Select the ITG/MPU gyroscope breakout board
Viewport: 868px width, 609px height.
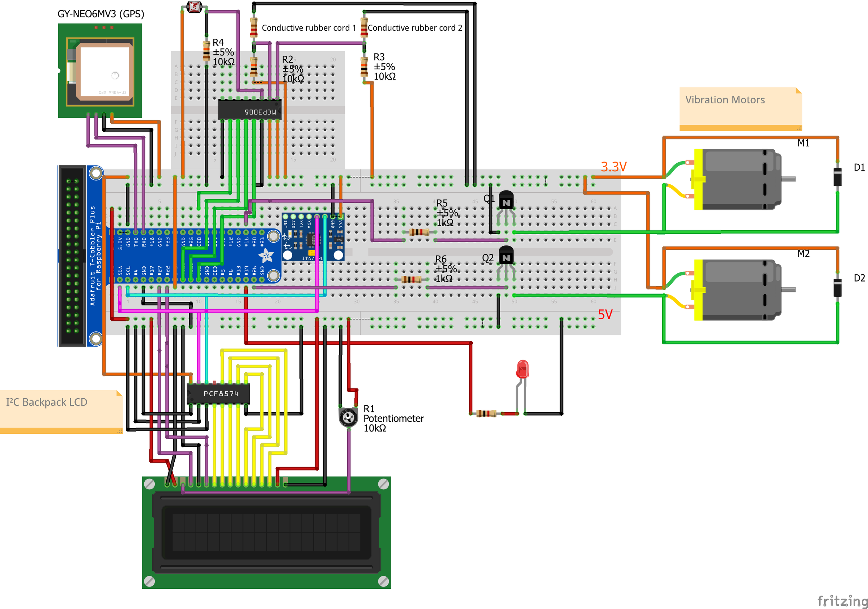(x=313, y=237)
